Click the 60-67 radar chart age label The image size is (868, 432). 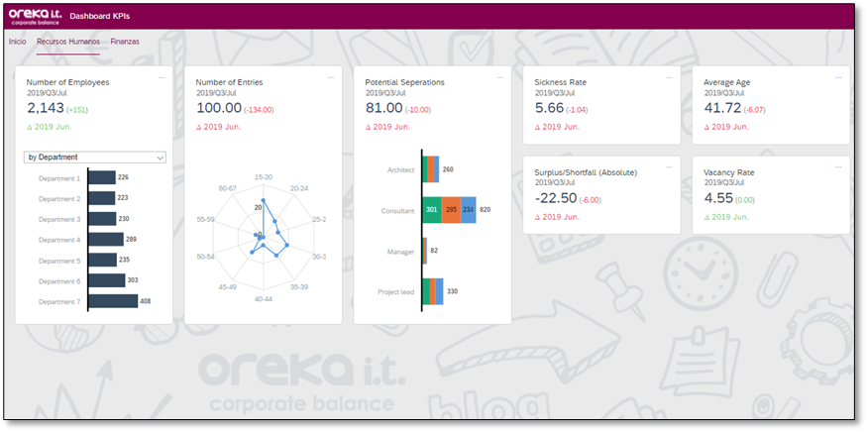[x=227, y=188]
